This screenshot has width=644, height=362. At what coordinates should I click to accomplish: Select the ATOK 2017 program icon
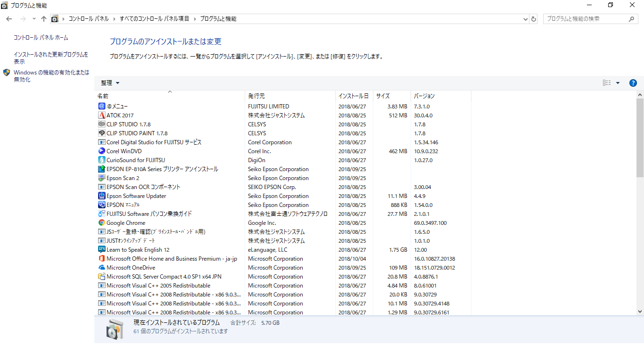point(101,115)
